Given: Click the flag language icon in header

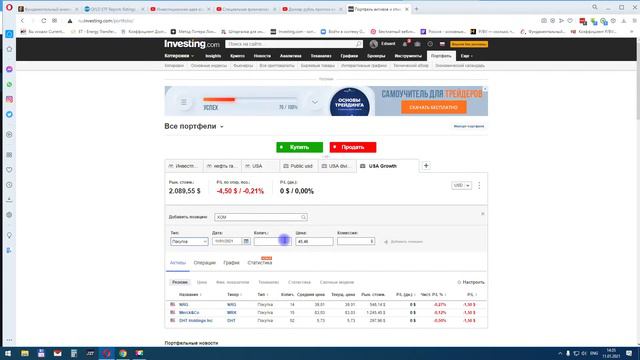Looking at the screenshot, I should pos(442,44).
